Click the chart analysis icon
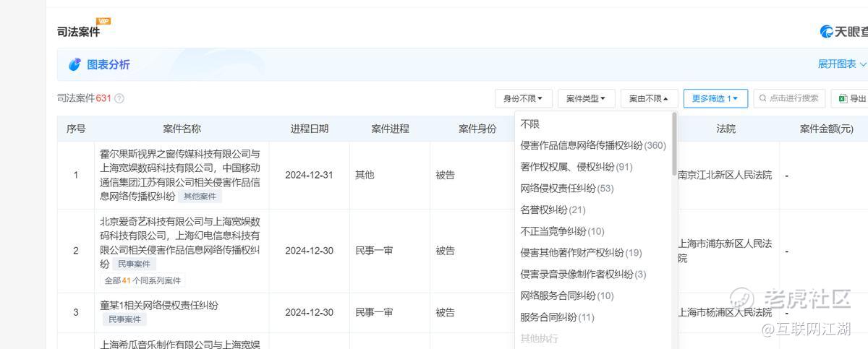This screenshot has width=868, height=349. point(75,64)
